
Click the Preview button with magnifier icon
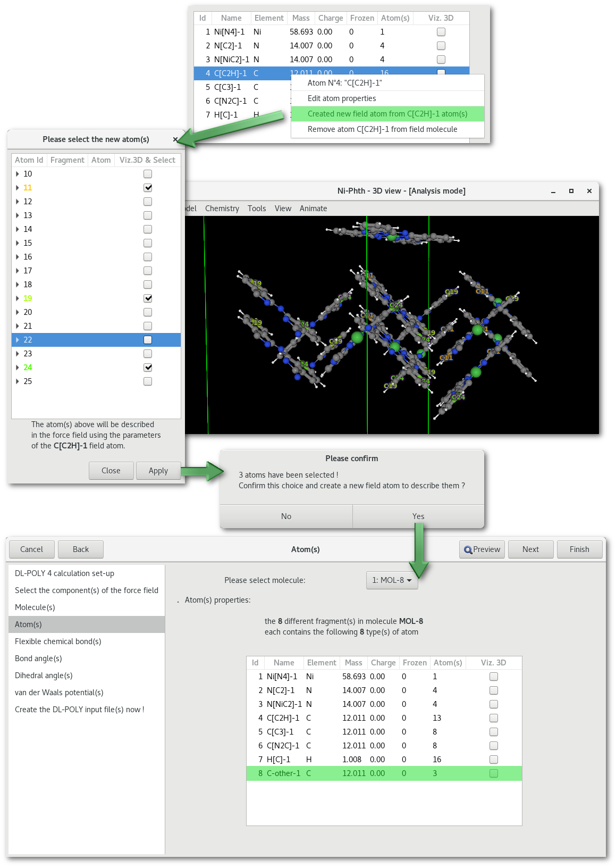tap(482, 549)
